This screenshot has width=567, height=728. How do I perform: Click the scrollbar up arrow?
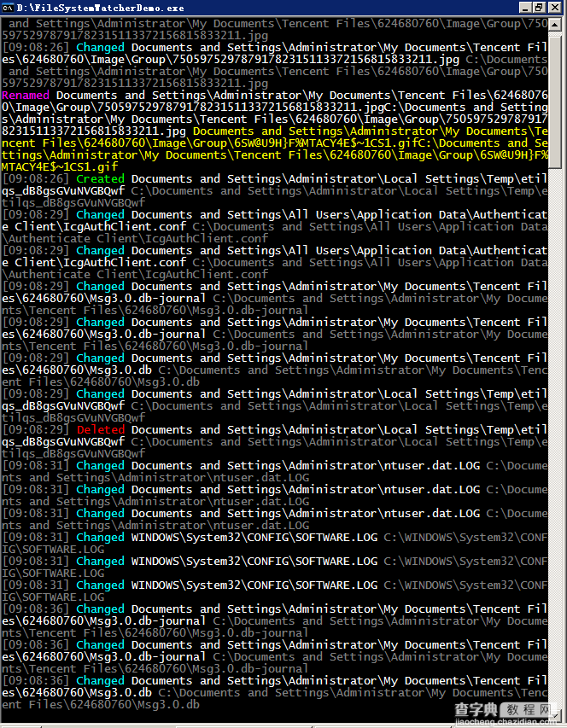(x=555, y=24)
